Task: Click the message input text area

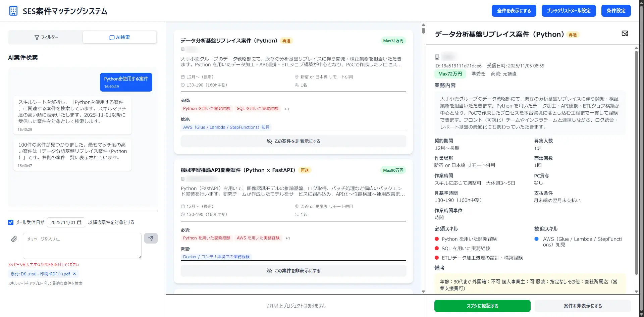Action: (x=82, y=246)
